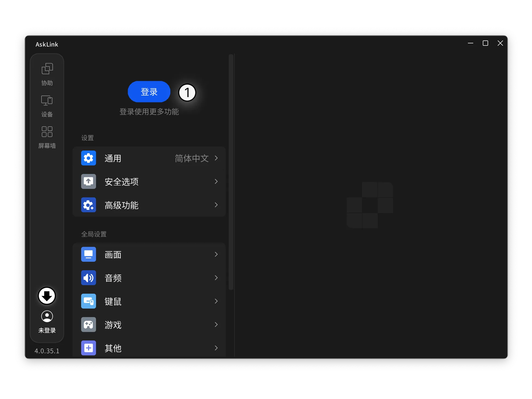Open the 高级功能 advanced gear icon
This screenshot has height=399, width=532.
[x=89, y=205]
